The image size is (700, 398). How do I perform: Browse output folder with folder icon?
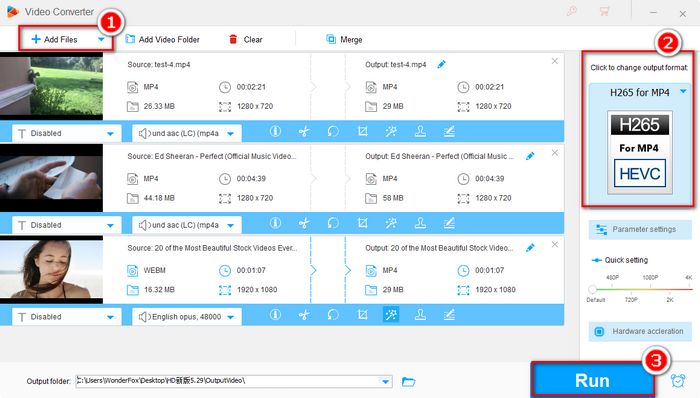tap(408, 381)
